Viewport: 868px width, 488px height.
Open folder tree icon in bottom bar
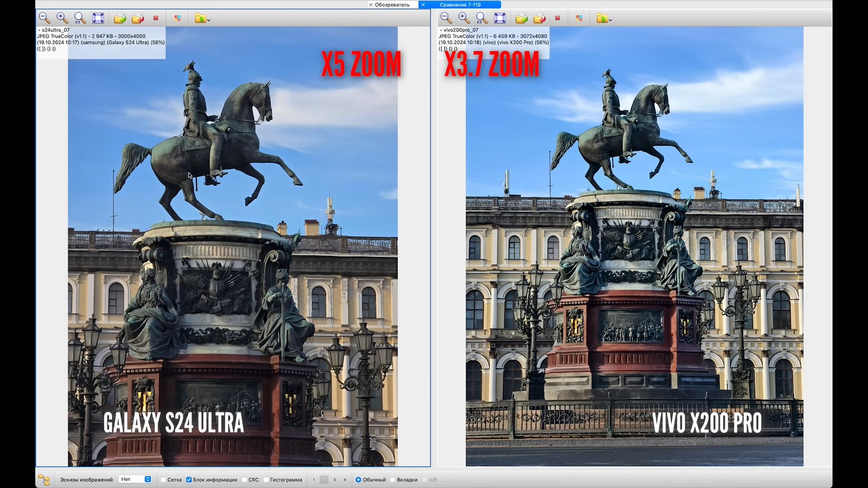44,480
